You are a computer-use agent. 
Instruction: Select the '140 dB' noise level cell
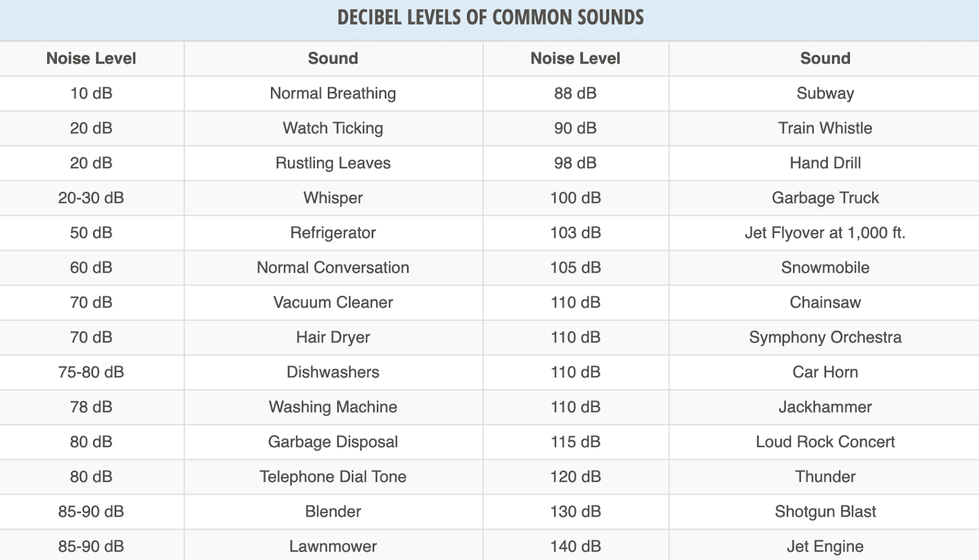click(x=575, y=547)
